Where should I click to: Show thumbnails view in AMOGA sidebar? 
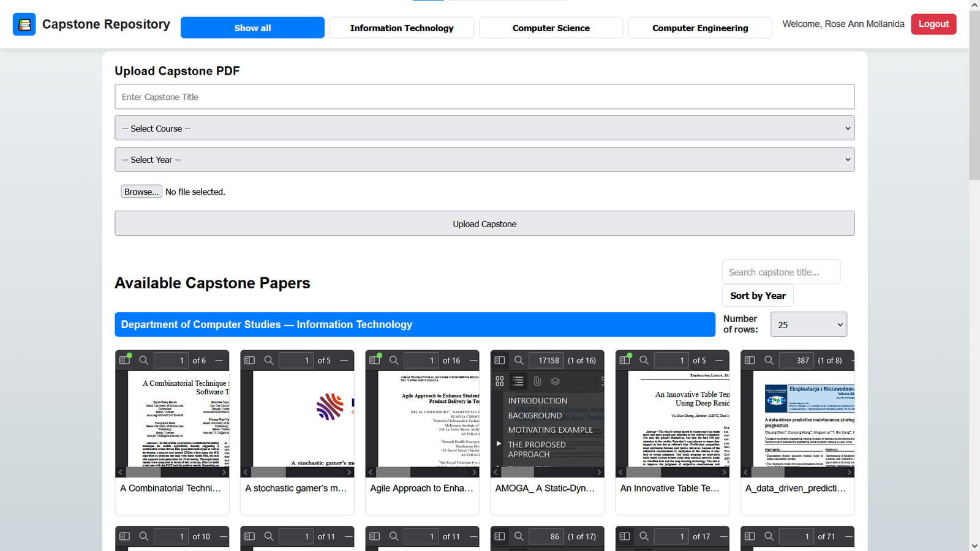tap(500, 381)
